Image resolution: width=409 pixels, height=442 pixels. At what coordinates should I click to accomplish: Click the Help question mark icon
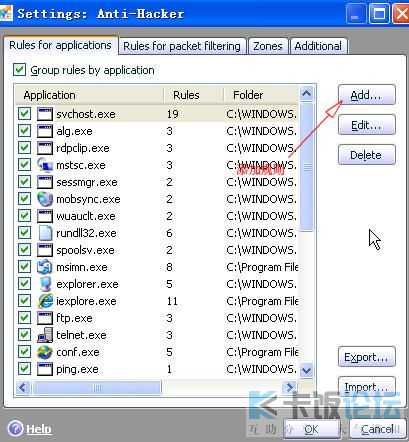coord(15,428)
